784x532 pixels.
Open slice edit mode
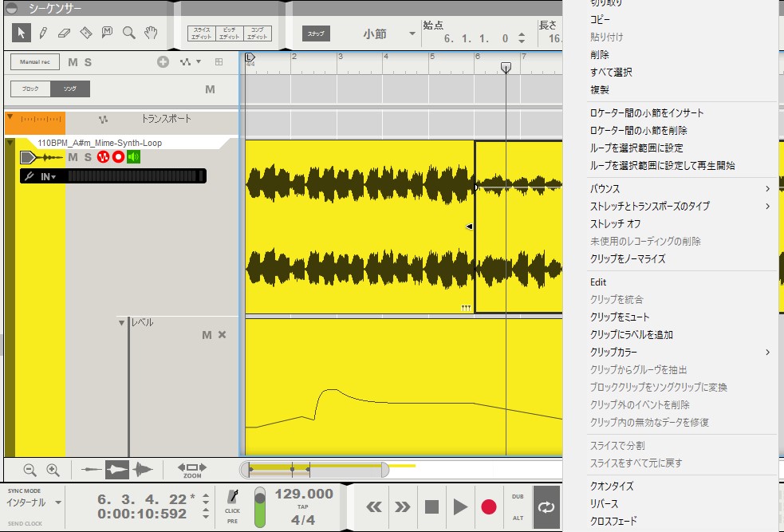coord(202,33)
